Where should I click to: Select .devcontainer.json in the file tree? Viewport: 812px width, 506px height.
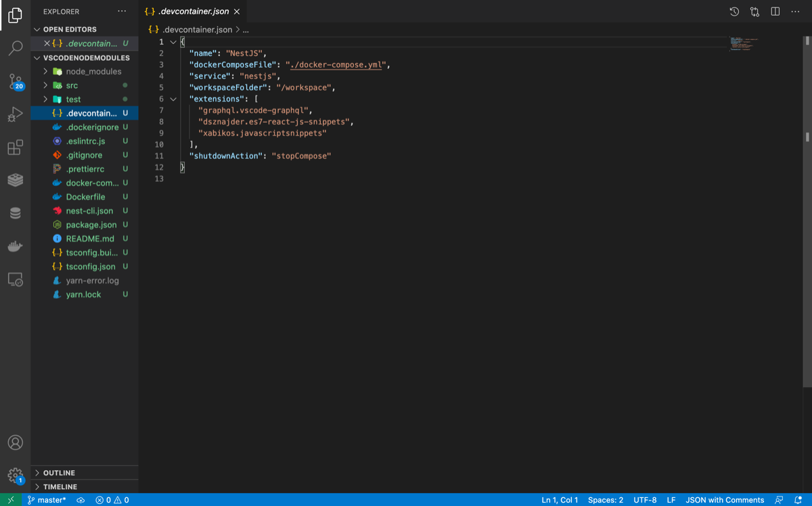tap(85, 113)
